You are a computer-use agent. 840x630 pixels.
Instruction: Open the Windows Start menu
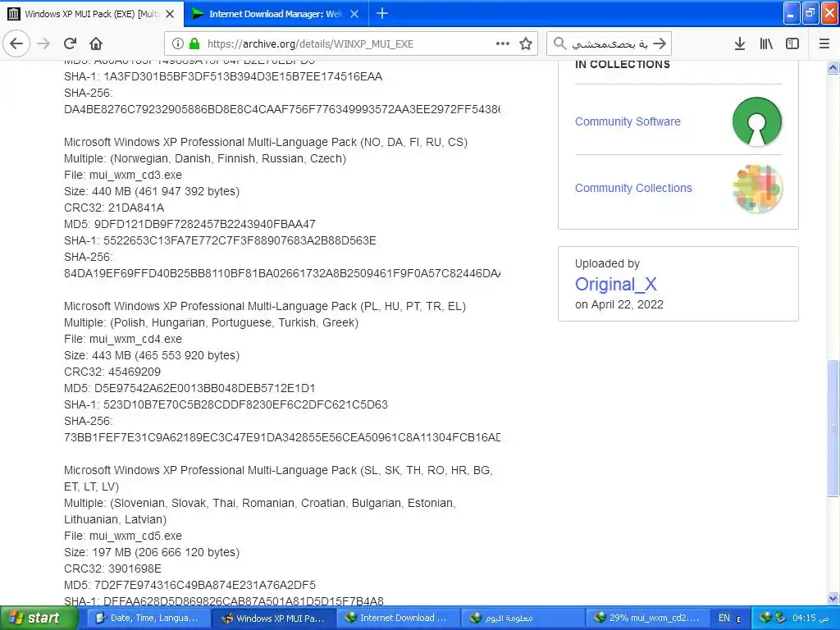click(x=39, y=618)
